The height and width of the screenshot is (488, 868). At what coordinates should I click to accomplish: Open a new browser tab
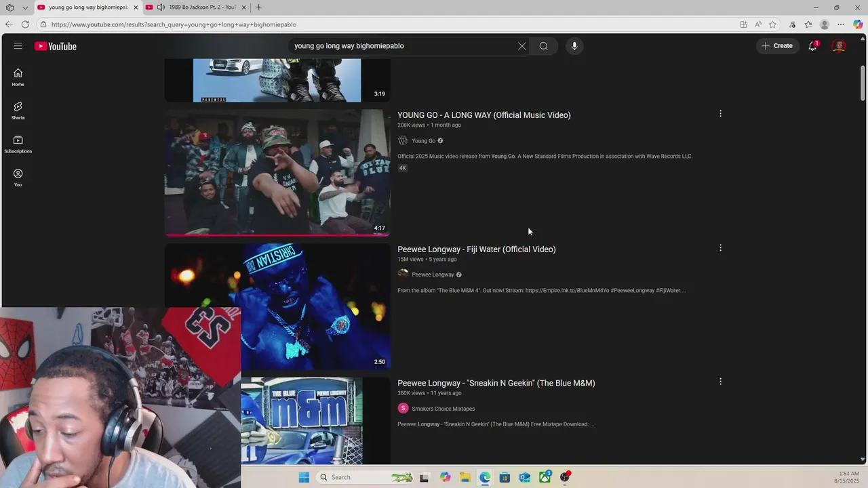[258, 7]
